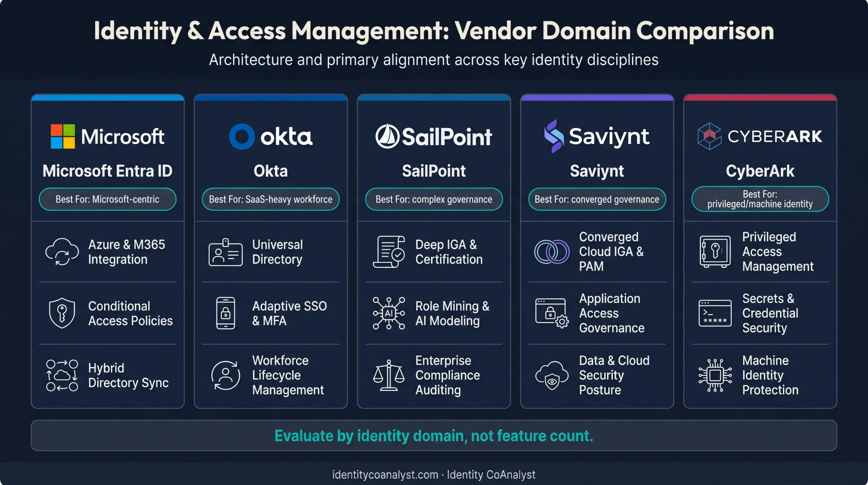Image resolution: width=868 pixels, height=485 pixels.
Task: Select the user cycle icon for Workforce Lifecycle
Action: tap(225, 375)
